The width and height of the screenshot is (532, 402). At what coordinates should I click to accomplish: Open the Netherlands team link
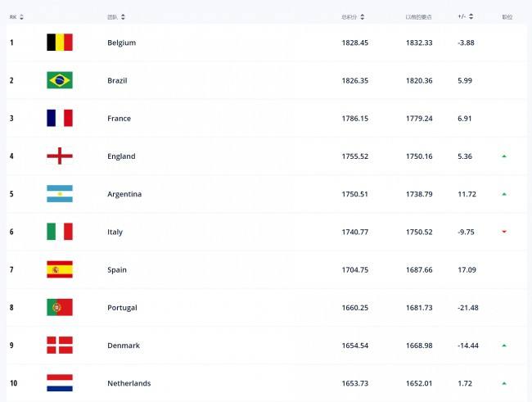[129, 383]
